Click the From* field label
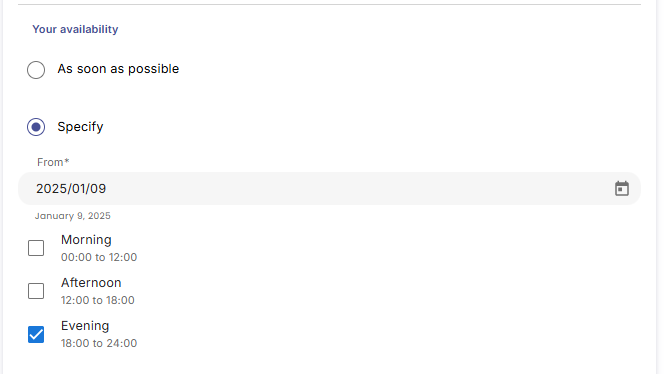The width and height of the screenshot is (665, 374). (53, 162)
